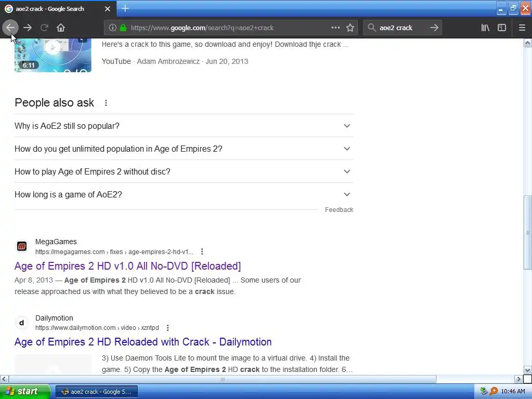Click the 'MegaGames' site name text
The width and height of the screenshot is (532, 399).
click(x=56, y=242)
